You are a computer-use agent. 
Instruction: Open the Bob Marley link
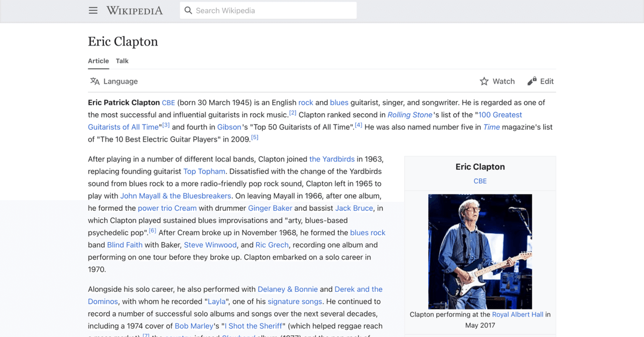click(195, 326)
